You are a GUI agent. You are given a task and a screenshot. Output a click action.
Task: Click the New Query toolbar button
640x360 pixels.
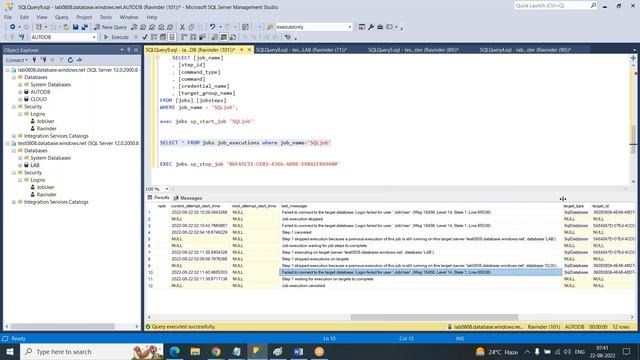(111, 27)
